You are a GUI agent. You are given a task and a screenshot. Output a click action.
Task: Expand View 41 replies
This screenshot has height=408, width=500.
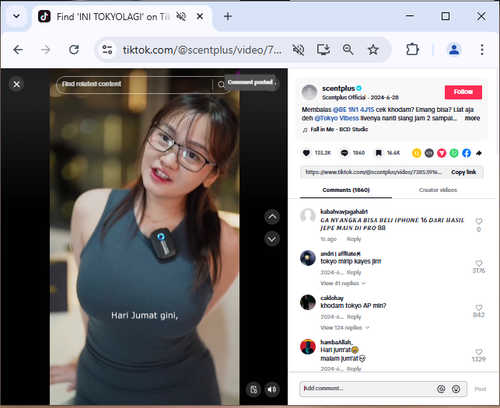[x=343, y=283]
